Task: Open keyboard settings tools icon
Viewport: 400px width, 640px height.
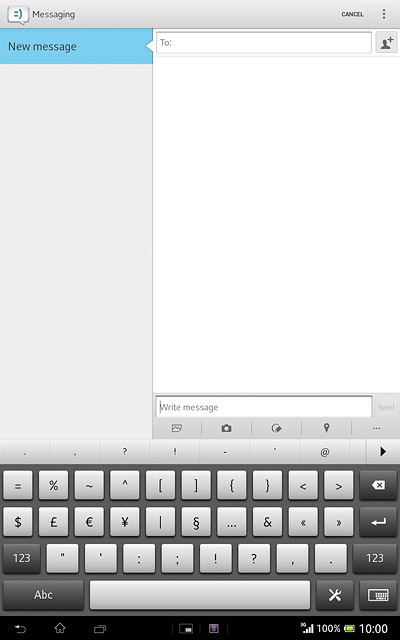Action: [x=335, y=595]
